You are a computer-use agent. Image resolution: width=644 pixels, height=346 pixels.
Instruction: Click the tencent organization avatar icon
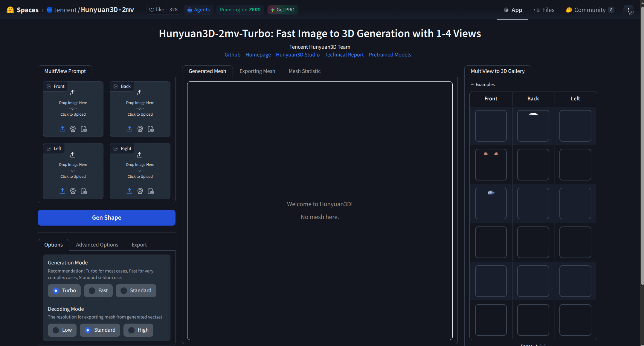[50, 10]
